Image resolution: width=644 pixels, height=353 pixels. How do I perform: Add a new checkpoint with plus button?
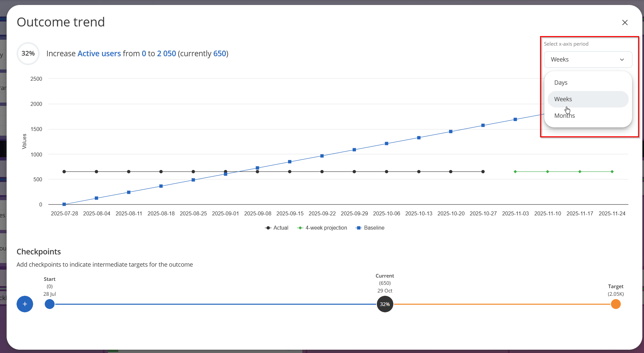[x=25, y=304]
